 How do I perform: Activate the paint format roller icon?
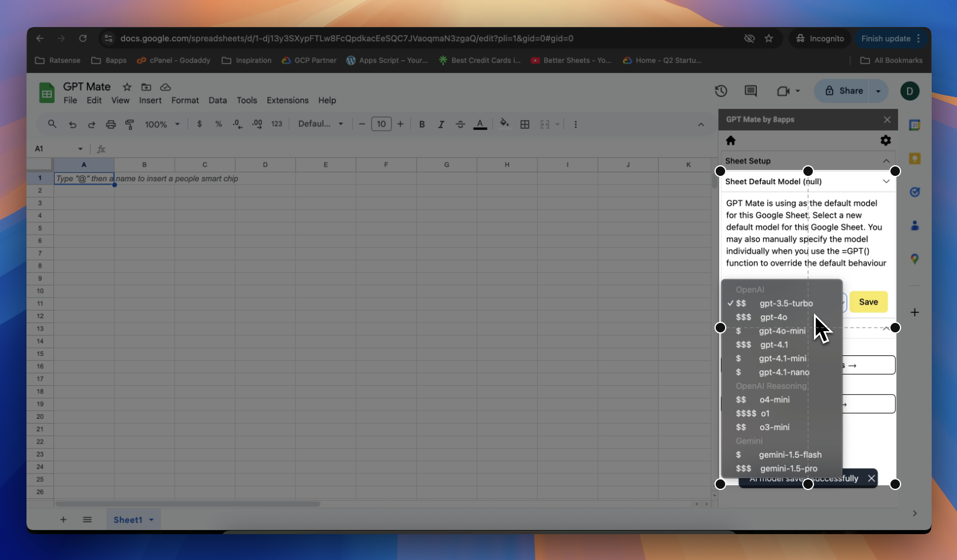[130, 124]
